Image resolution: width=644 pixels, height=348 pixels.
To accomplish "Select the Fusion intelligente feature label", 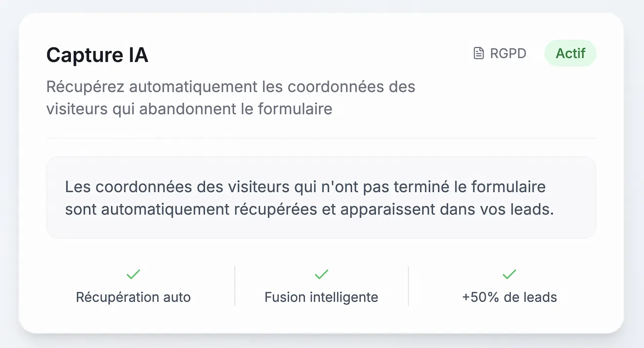I will point(321,297).
